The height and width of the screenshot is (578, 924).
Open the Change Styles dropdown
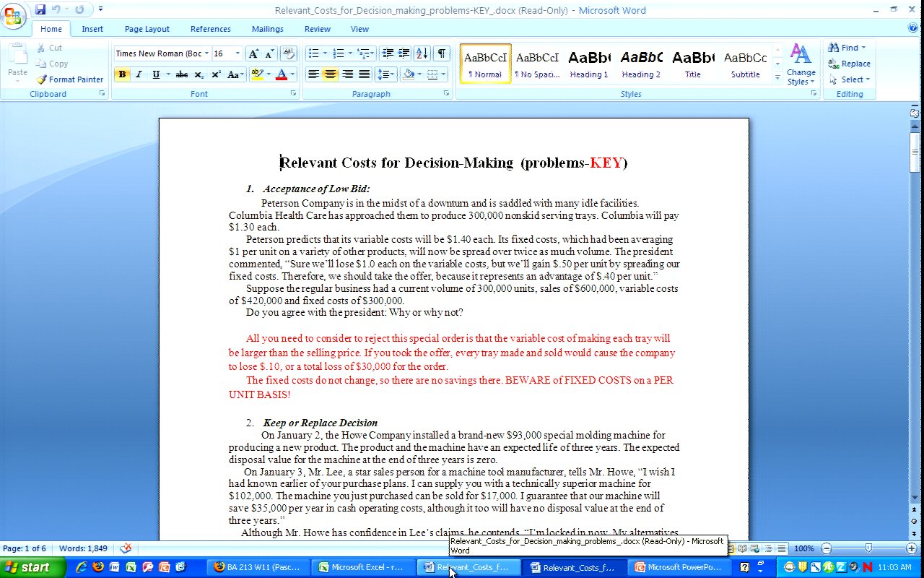[x=801, y=65]
